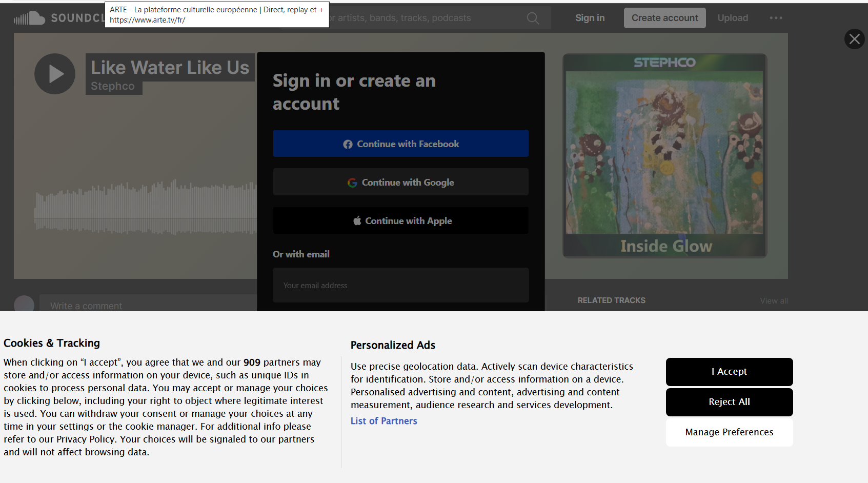Click the commenter avatar icon
The width and height of the screenshot is (868, 483).
[x=24, y=304]
